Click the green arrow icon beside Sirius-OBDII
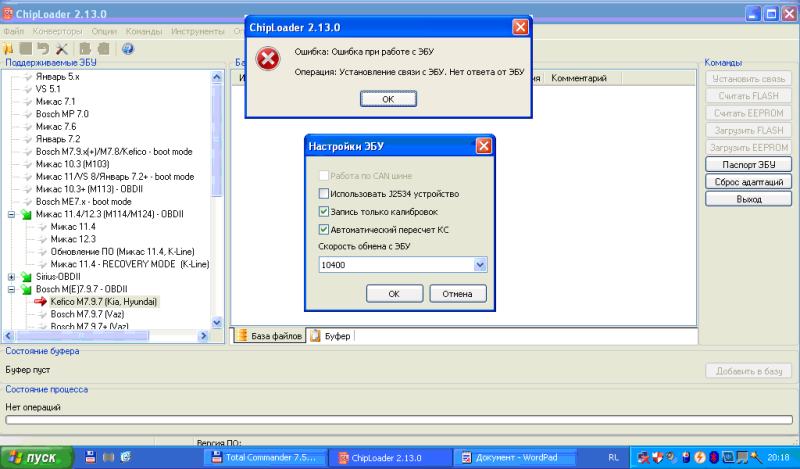The height and width of the screenshot is (469, 800). [25, 276]
